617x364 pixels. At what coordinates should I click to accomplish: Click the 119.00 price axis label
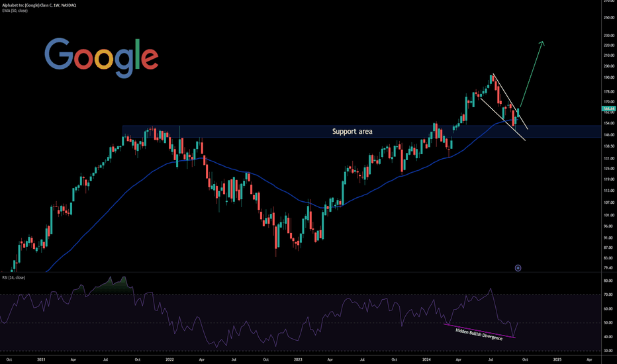(609, 179)
